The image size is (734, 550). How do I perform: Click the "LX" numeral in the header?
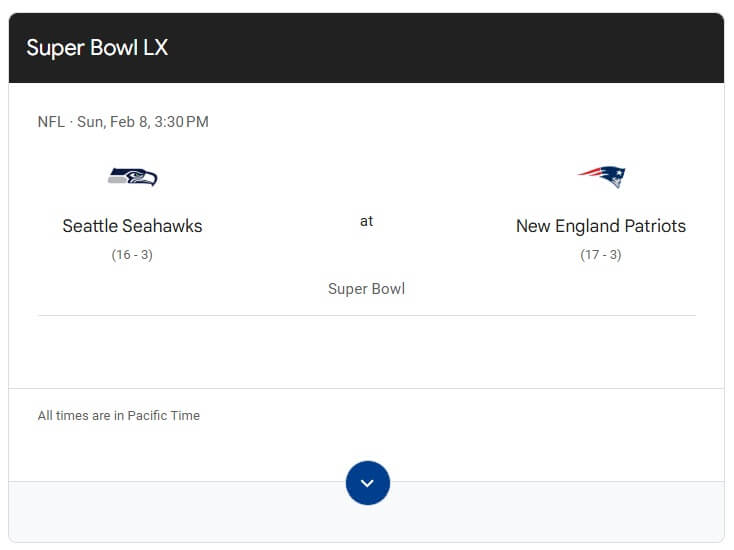155,48
